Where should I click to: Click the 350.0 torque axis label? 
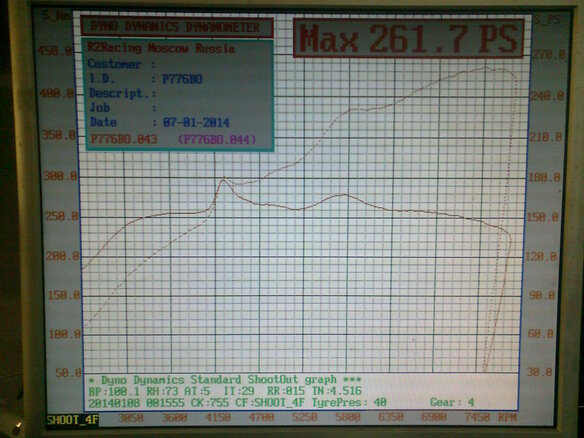59,135
